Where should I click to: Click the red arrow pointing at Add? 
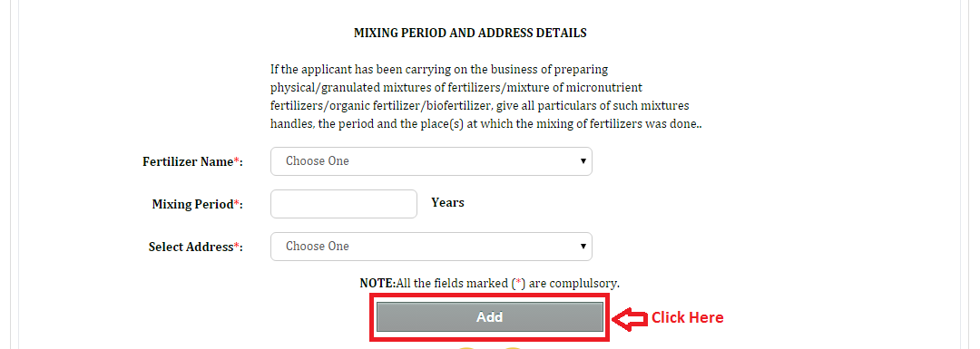pos(629,318)
